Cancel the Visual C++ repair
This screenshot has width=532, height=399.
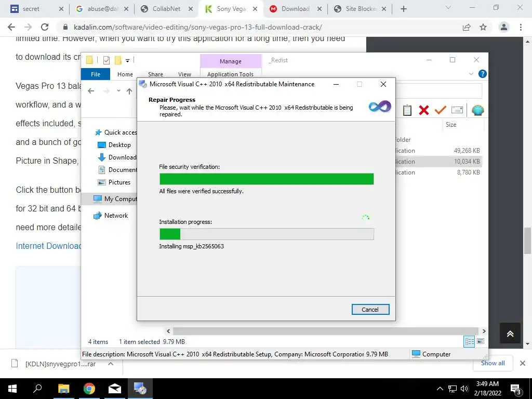[370, 310]
